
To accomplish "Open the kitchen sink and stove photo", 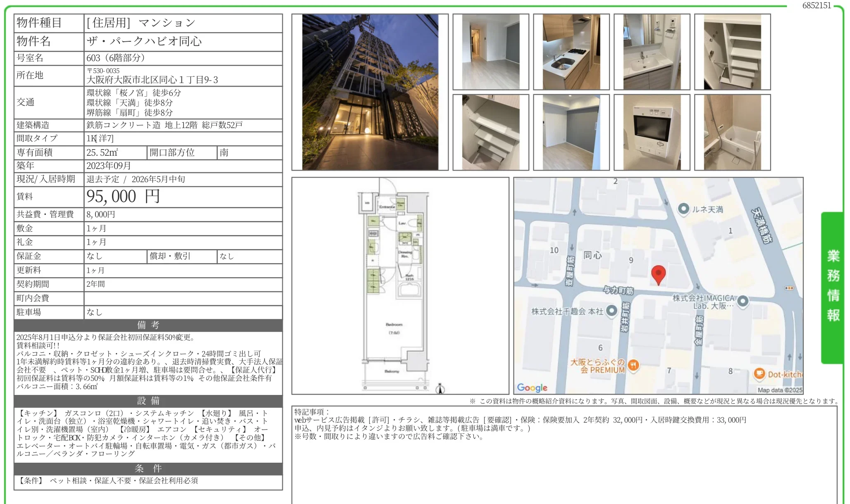I will (x=571, y=52).
